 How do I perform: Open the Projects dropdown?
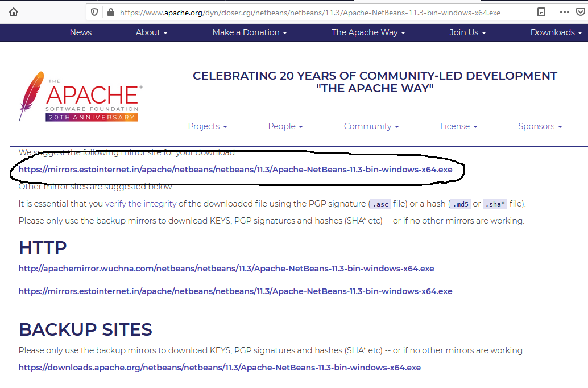point(208,126)
